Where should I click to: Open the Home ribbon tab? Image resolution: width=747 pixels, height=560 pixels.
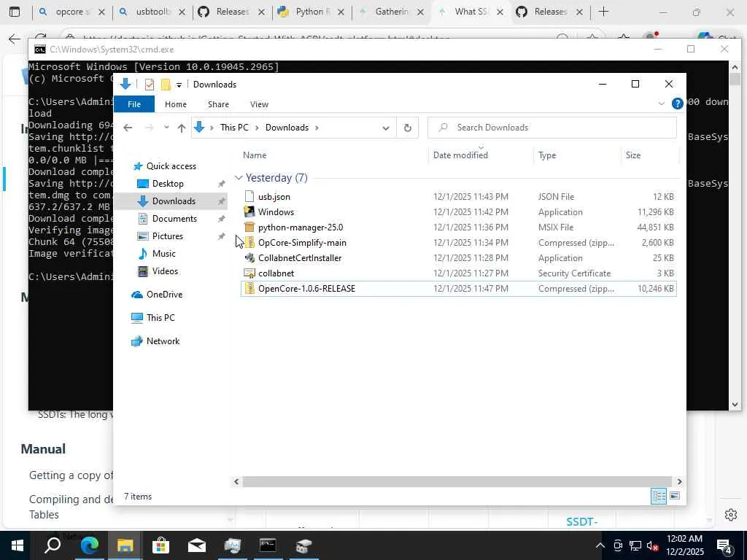coord(176,104)
